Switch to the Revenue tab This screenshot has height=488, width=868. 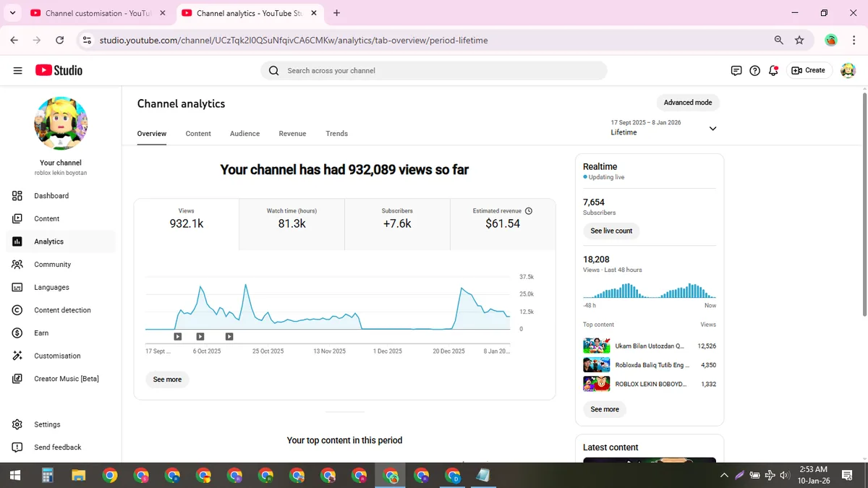click(292, 134)
